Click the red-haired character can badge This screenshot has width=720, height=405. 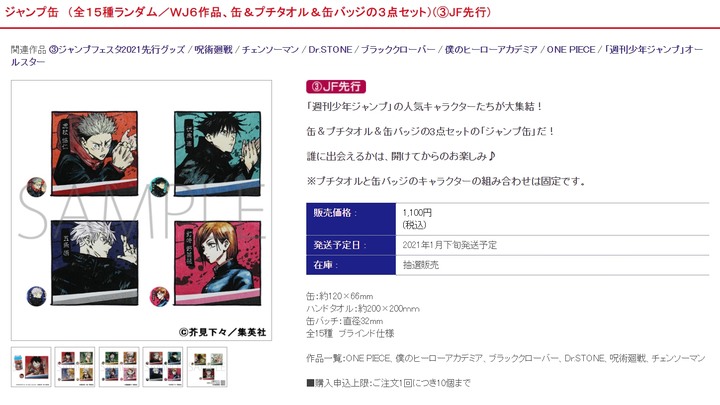pyautogui.click(x=159, y=296)
